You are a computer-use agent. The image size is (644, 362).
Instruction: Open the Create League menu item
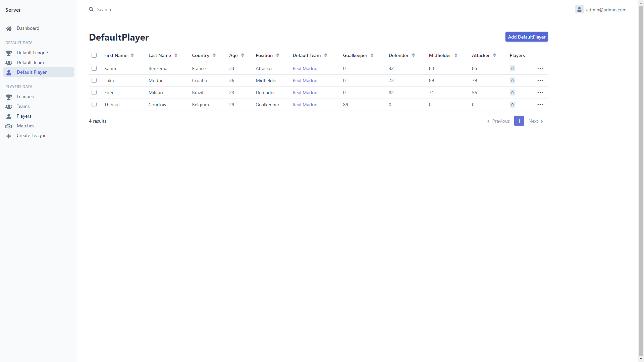coord(39,136)
